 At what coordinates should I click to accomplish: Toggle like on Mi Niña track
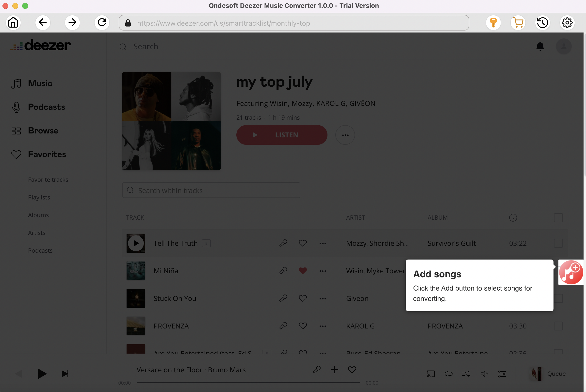pos(303,270)
